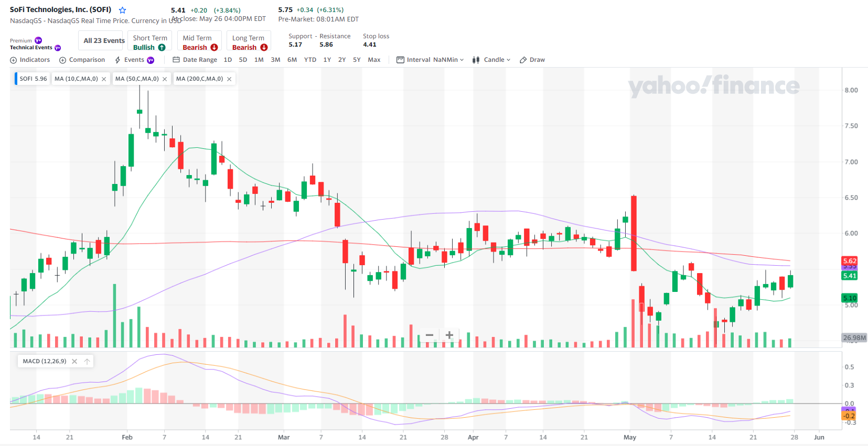Move the MACD panel up with arrow
This screenshot has height=446, width=868.
[87, 361]
